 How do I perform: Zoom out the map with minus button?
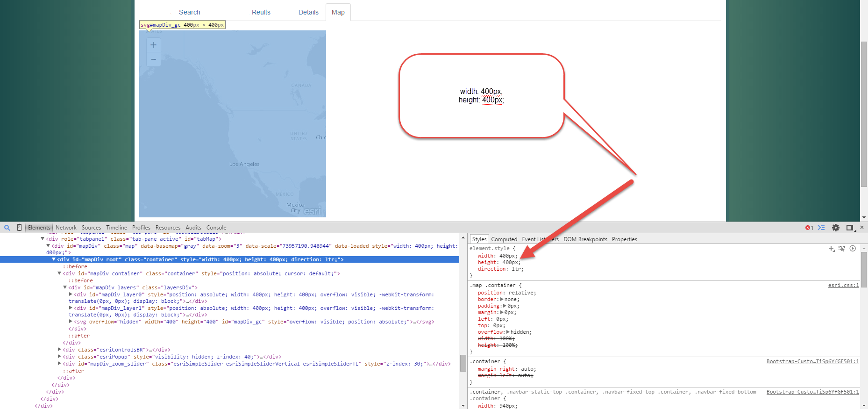[153, 59]
